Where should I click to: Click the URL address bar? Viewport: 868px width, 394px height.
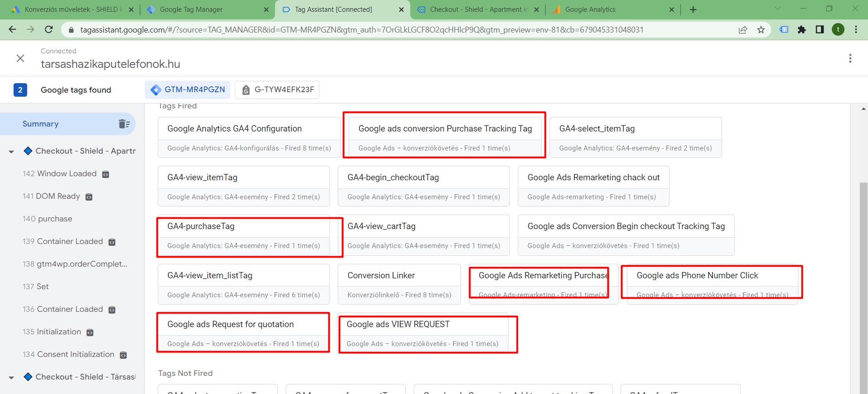(x=362, y=30)
